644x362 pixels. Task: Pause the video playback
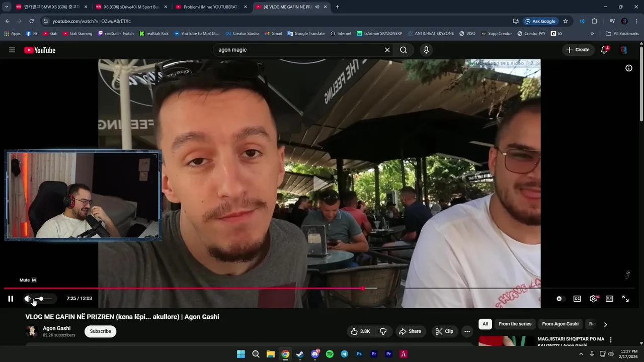[11, 299]
